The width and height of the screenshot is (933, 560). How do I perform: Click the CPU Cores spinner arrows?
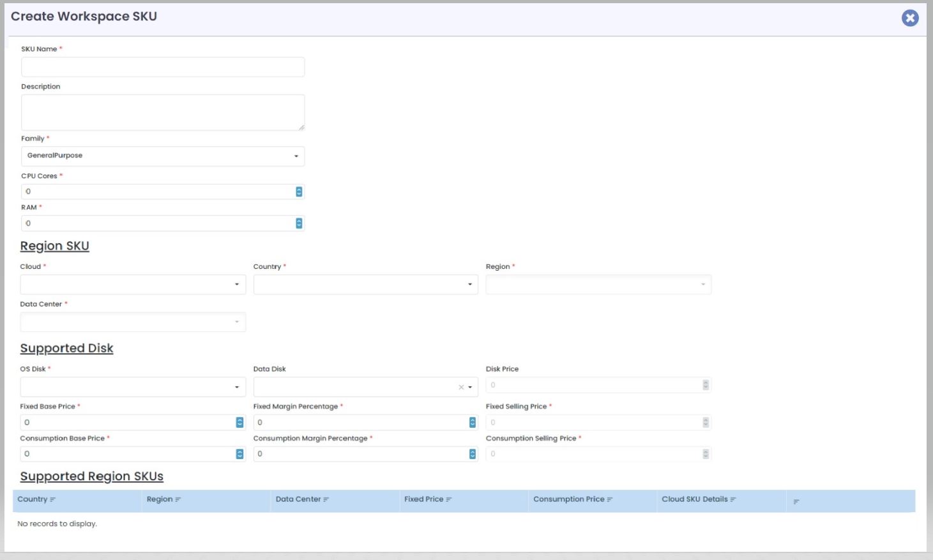[299, 192]
